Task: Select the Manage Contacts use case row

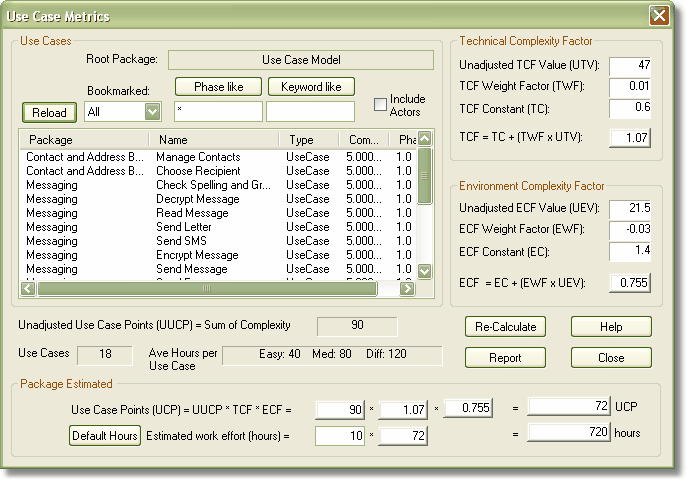Action: (x=198, y=157)
